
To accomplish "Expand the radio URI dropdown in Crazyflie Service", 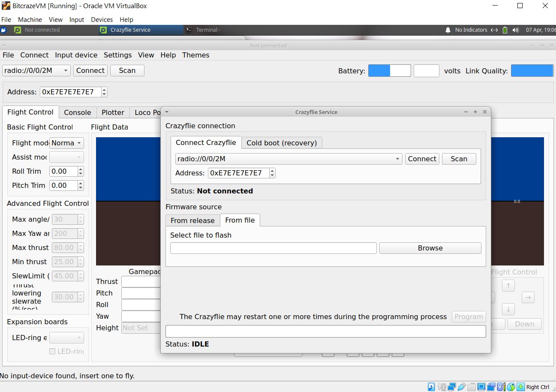I will click(398, 159).
